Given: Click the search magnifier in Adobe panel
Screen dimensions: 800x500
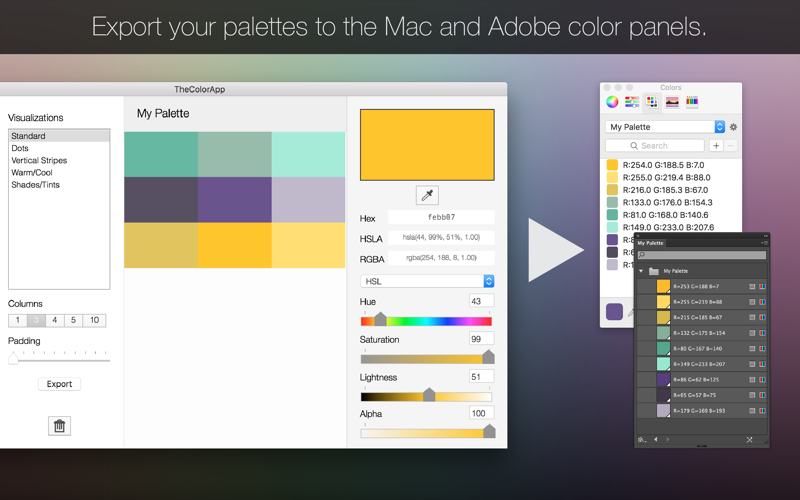Looking at the screenshot, I should (642, 255).
